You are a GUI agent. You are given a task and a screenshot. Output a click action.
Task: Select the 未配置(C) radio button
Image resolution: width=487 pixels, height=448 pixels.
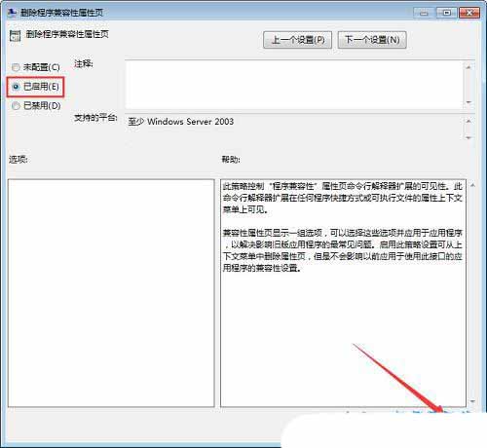point(16,67)
